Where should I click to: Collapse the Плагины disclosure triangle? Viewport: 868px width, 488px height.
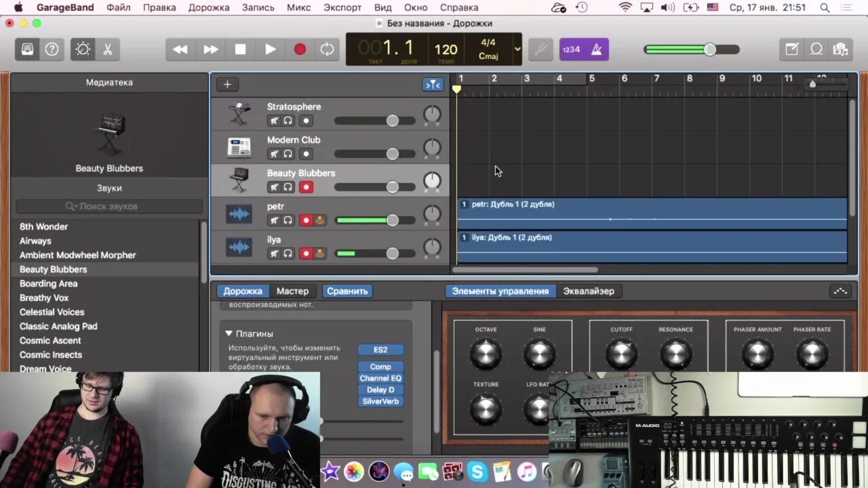229,333
